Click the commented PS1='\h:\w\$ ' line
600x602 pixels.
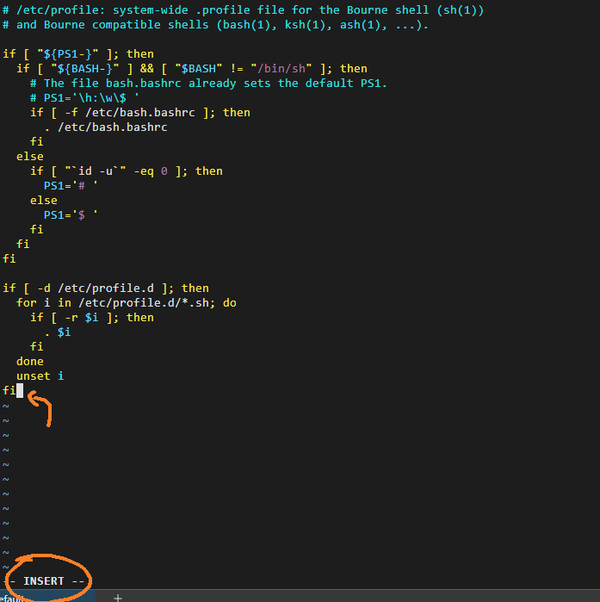coord(85,98)
